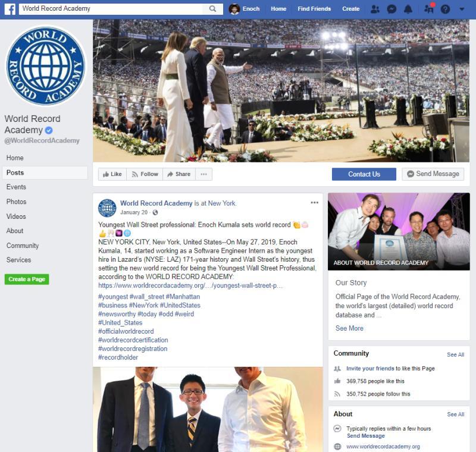Open Enoch's profile avatar

click(x=234, y=9)
